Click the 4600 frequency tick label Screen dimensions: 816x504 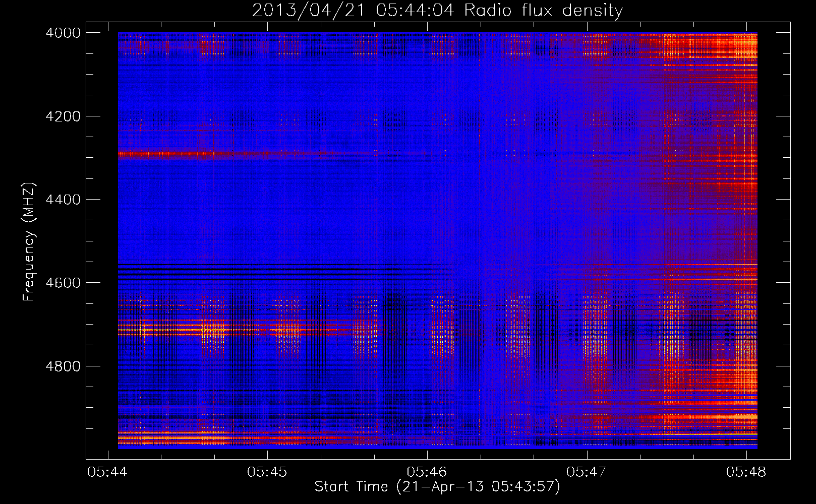pos(63,283)
